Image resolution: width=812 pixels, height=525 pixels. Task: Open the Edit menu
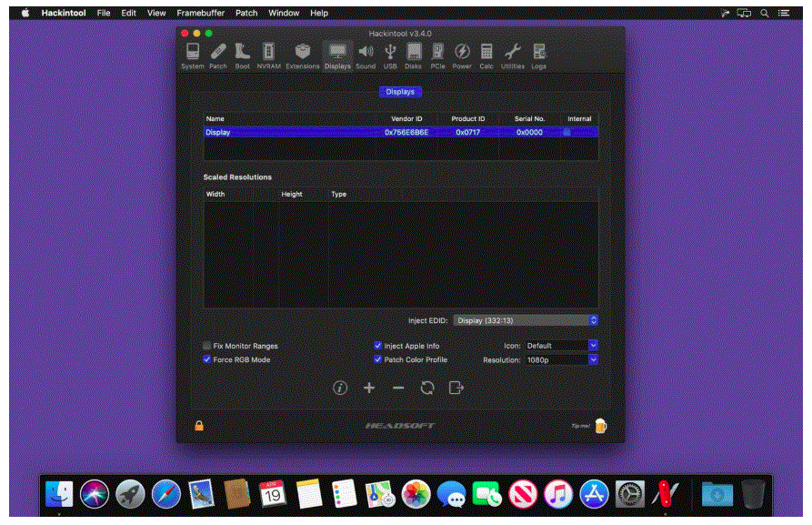[128, 13]
